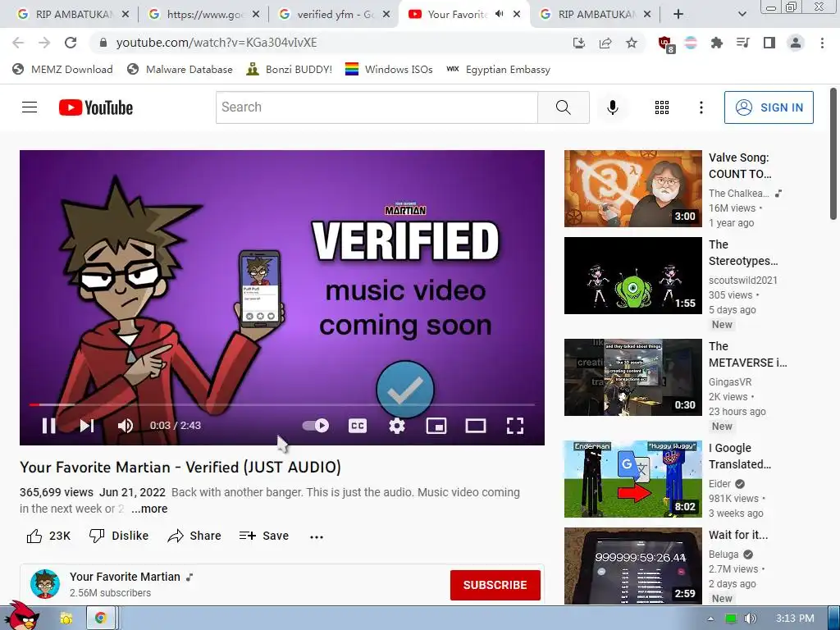Toggle the autoplay switch in player
Image resolution: width=840 pixels, height=630 pixels.
click(x=316, y=426)
